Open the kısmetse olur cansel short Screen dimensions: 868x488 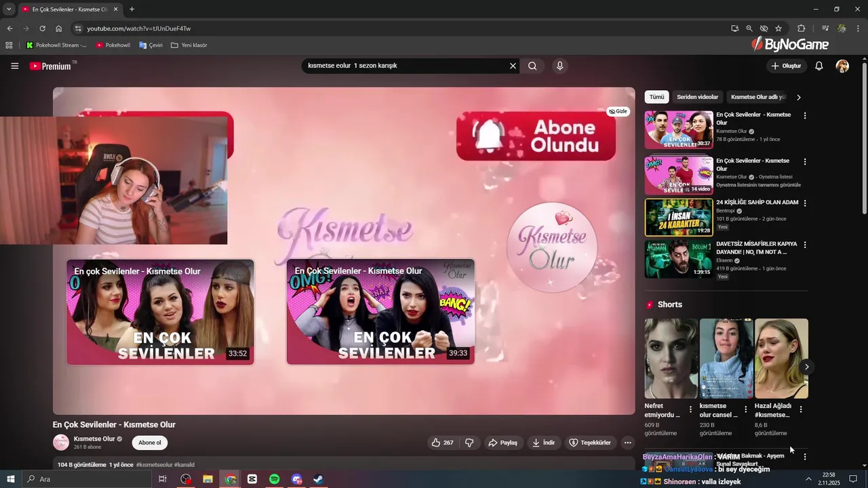coord(726,359)
